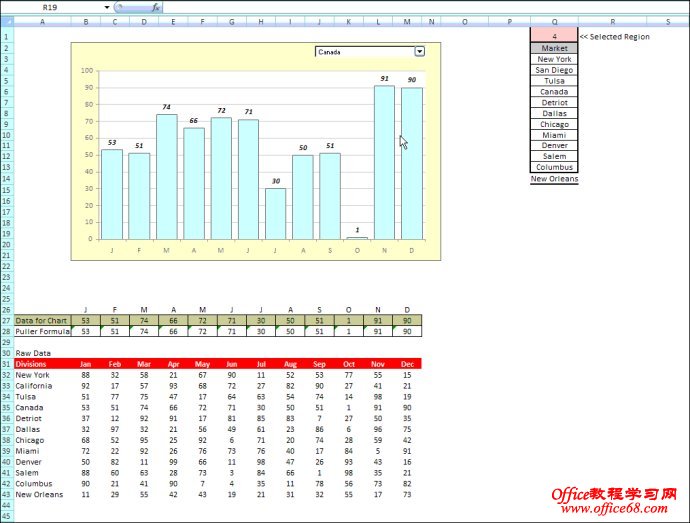Select the Puller Formula cell
690x523 pixels.
pyautogui.click(x=42, y=331)
